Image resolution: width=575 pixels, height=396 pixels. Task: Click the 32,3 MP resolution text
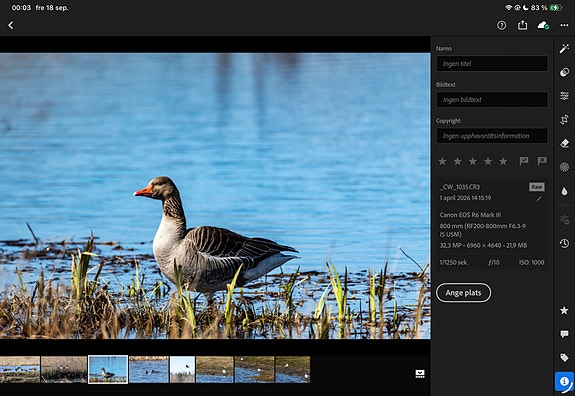(483, 245)
